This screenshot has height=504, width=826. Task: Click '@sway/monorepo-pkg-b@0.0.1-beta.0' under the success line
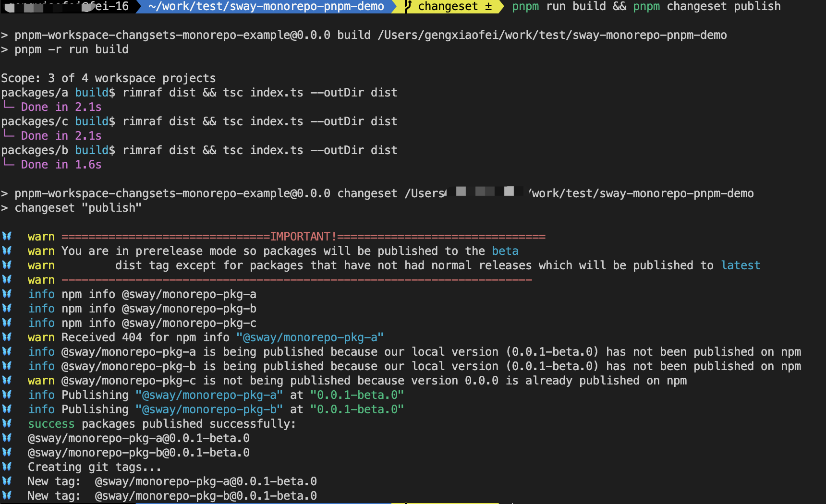[x=139, y=453]
